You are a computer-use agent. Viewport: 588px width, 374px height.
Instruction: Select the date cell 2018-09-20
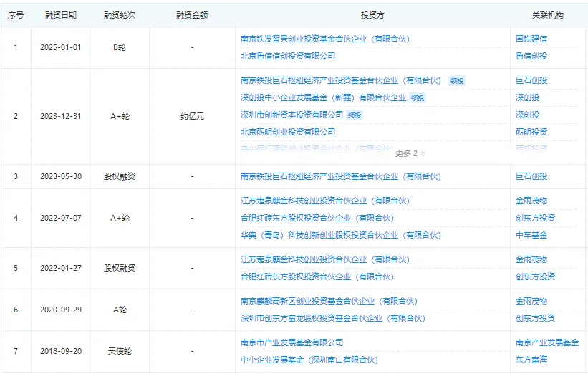(61, 351)
